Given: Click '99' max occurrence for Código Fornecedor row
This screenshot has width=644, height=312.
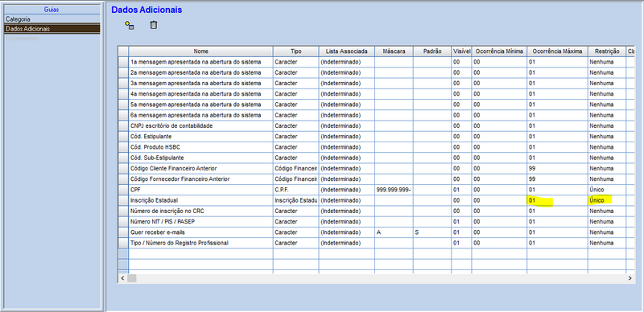Looking at the screenshot, I should click(x=557, y=179).
